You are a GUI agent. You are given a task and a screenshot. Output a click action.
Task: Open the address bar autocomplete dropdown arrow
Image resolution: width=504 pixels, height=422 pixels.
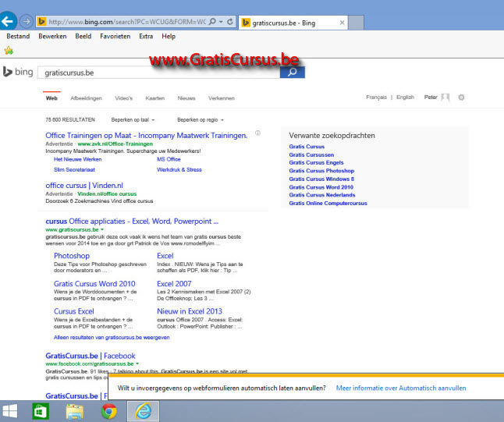[x=221, y=22]
